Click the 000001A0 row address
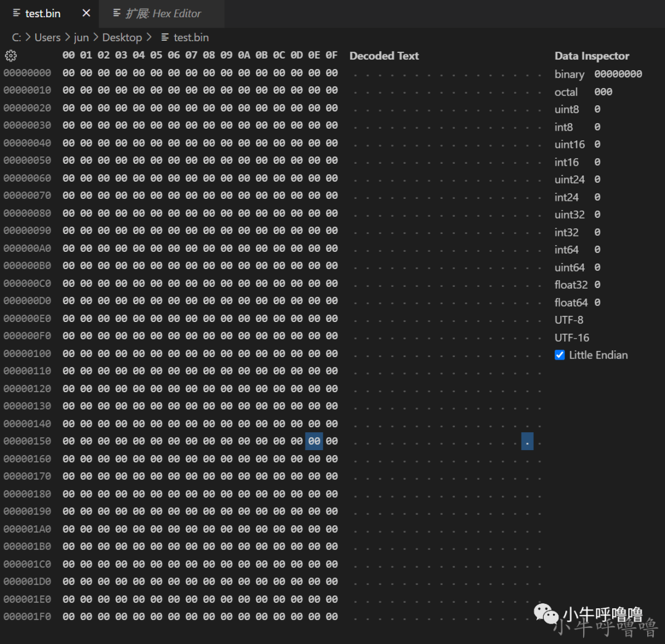The height and width of the screenshot is (644, 665). (28, 529)
